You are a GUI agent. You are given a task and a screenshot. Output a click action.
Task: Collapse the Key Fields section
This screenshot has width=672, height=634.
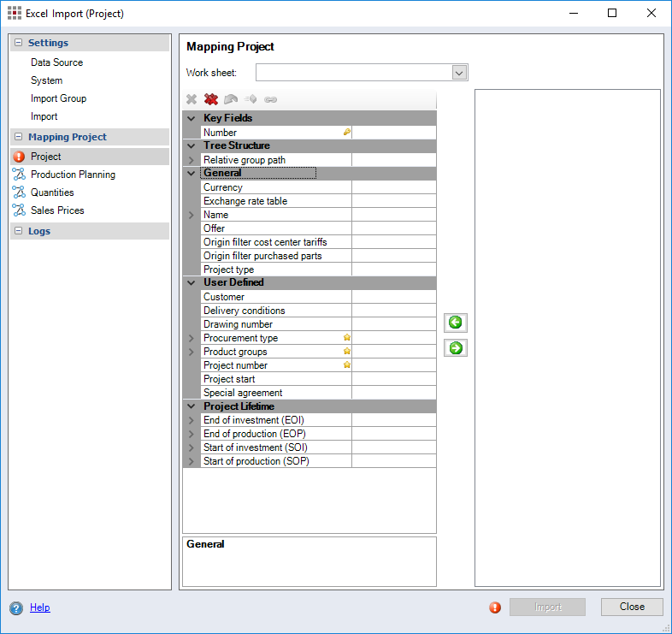tap(191, 118)
